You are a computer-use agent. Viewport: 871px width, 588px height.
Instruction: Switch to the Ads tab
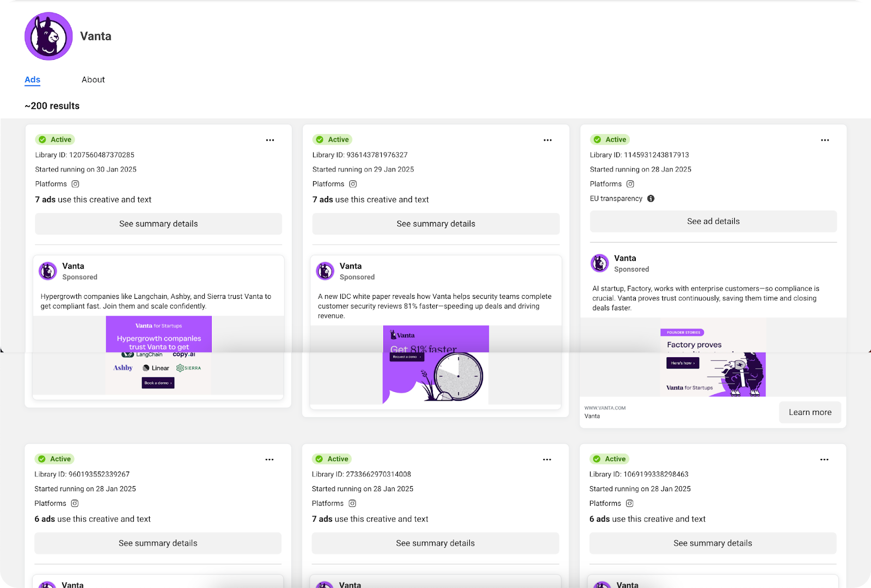33,79
